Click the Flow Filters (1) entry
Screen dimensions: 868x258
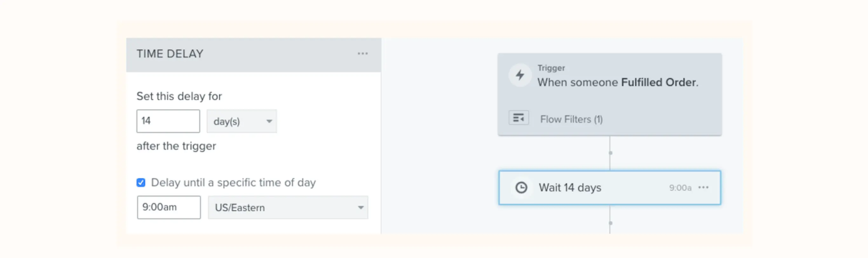572,119
